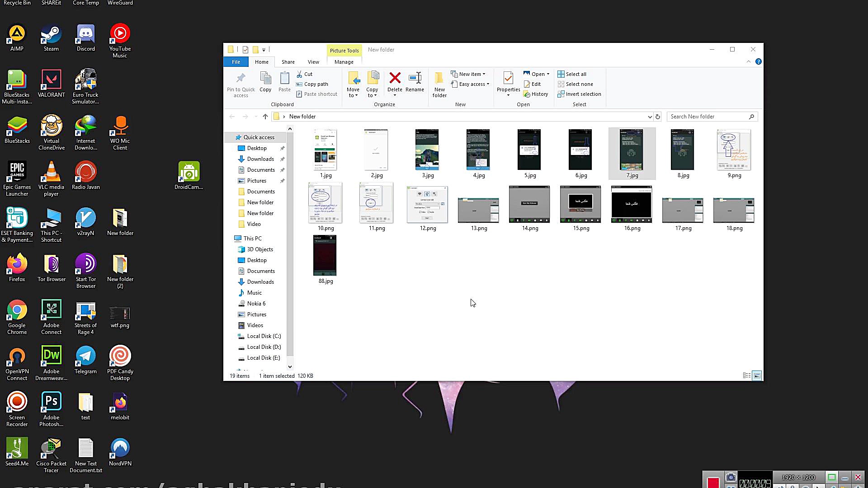
Task: Click New folder ribbon icon
Action: (439, 79)
